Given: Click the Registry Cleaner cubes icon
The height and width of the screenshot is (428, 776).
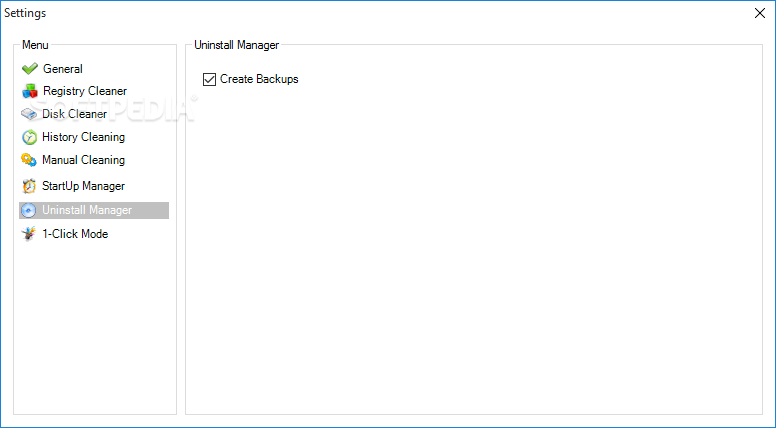Looking at the screenshot, I should pyautogui.click(x=30, y=91).
